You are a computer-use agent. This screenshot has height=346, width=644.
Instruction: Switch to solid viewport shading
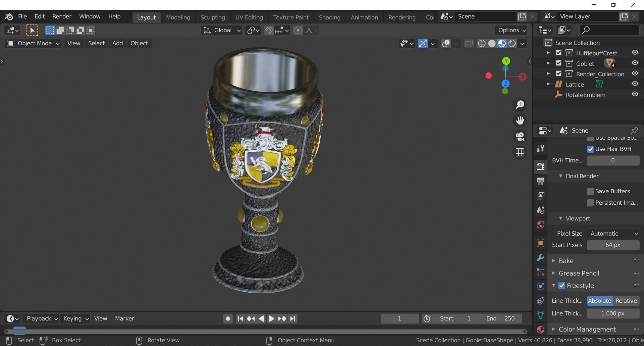pyautogui.click(x=492, y=44)
